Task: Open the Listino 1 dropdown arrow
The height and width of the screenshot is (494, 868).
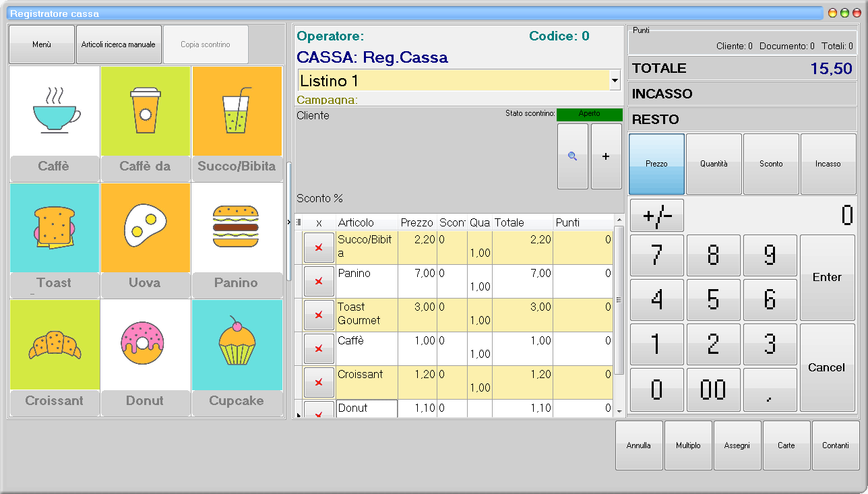Action: [615, 81]
